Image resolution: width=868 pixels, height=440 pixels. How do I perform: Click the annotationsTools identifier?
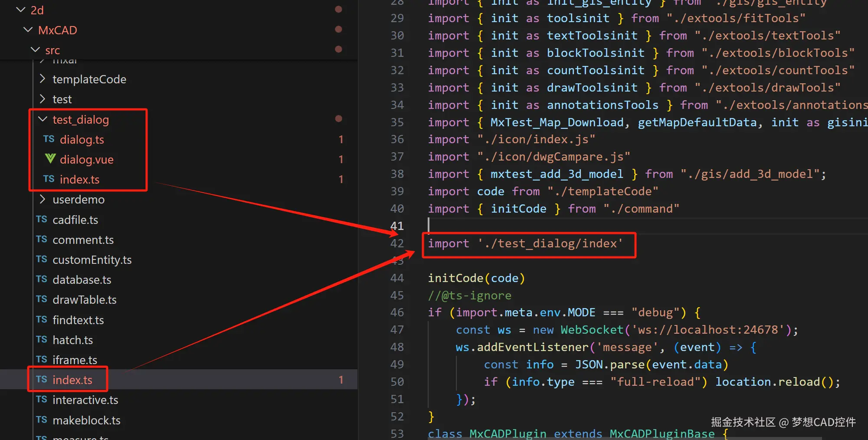(603, 105)
